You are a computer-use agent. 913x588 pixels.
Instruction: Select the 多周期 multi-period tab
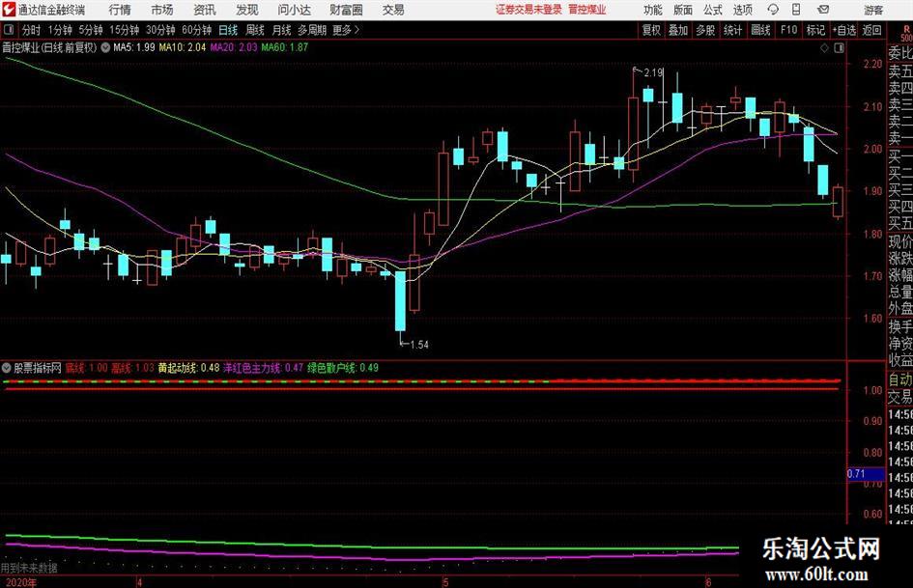pos(312,30)
